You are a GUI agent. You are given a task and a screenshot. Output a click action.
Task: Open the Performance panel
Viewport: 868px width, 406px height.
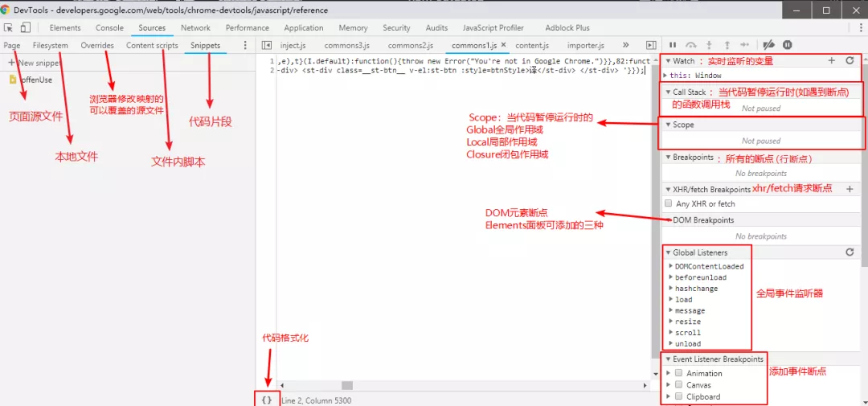pos(247,27)
